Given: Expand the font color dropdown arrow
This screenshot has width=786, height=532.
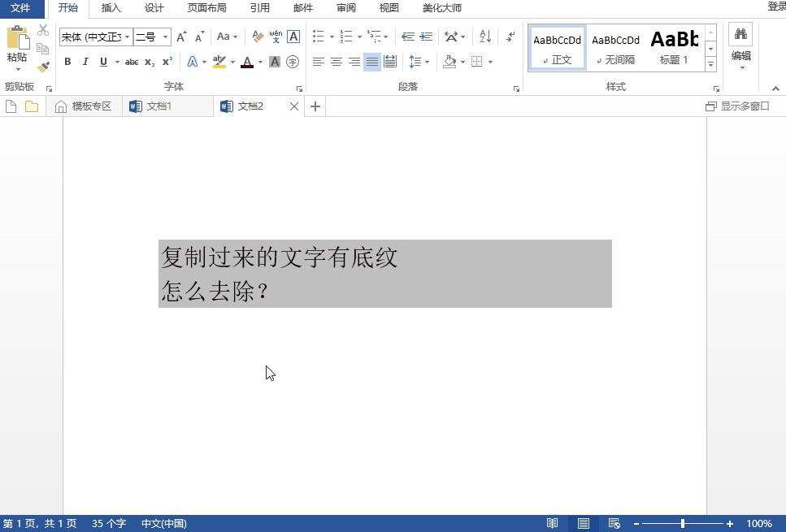Looking at the screenshot, I should 258,62.
